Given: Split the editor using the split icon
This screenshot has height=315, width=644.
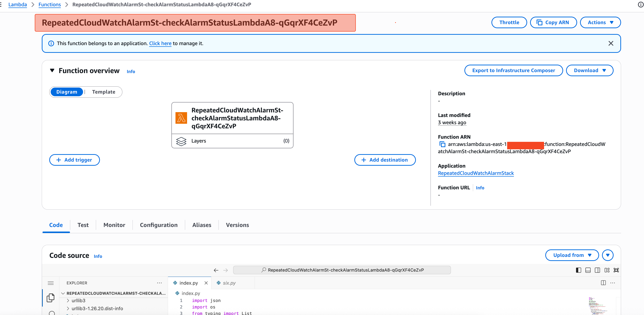Looking at the screenshot, I should tap(603, 283).
